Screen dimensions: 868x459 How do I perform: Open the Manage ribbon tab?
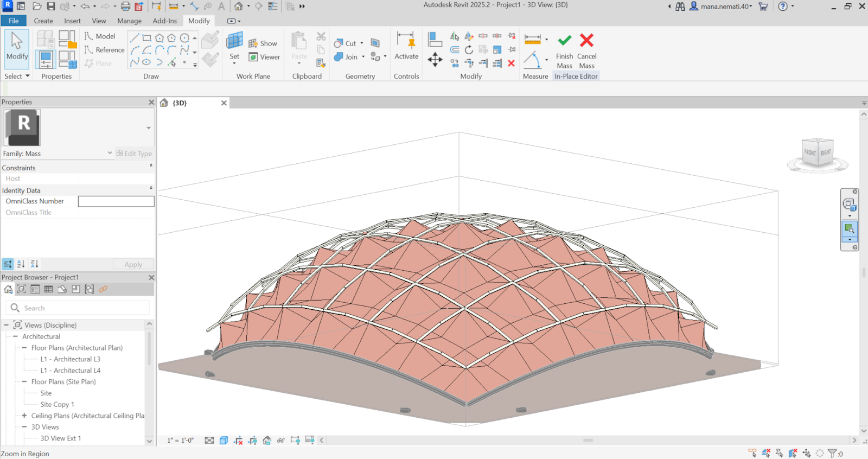point(129,21)
